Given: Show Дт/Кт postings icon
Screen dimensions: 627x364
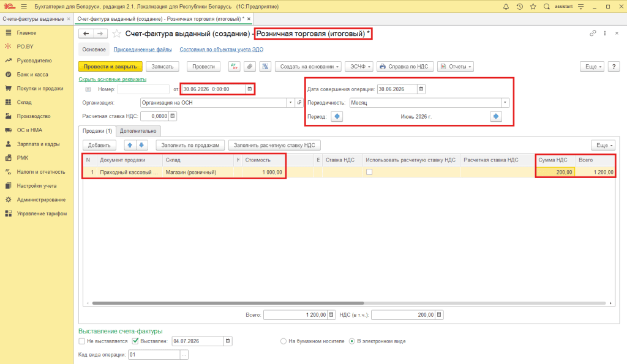Looking at the screenshot, I should tap(235, 66).
